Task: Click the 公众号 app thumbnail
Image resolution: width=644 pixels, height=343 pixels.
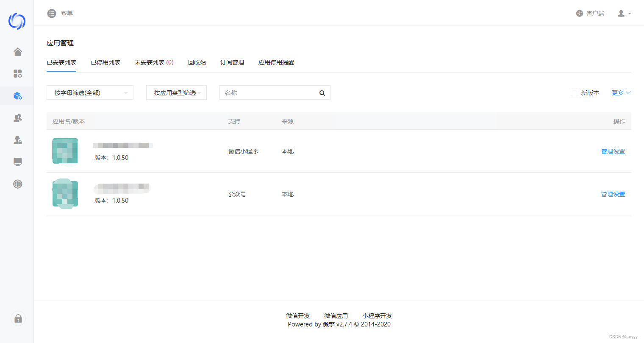Action: click(65, 194)
